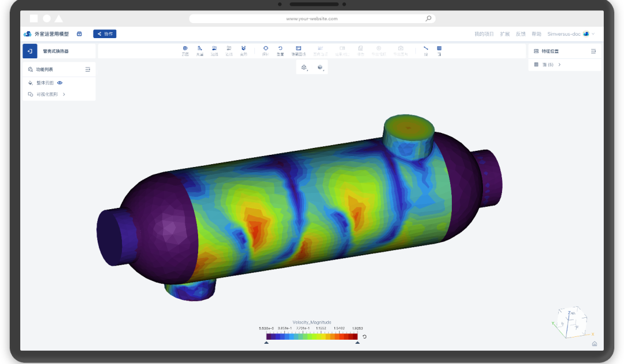Click the Velocity_Magnitude color bar
The height and width of the screenshot is (364, 624).
tap(312, 336)
